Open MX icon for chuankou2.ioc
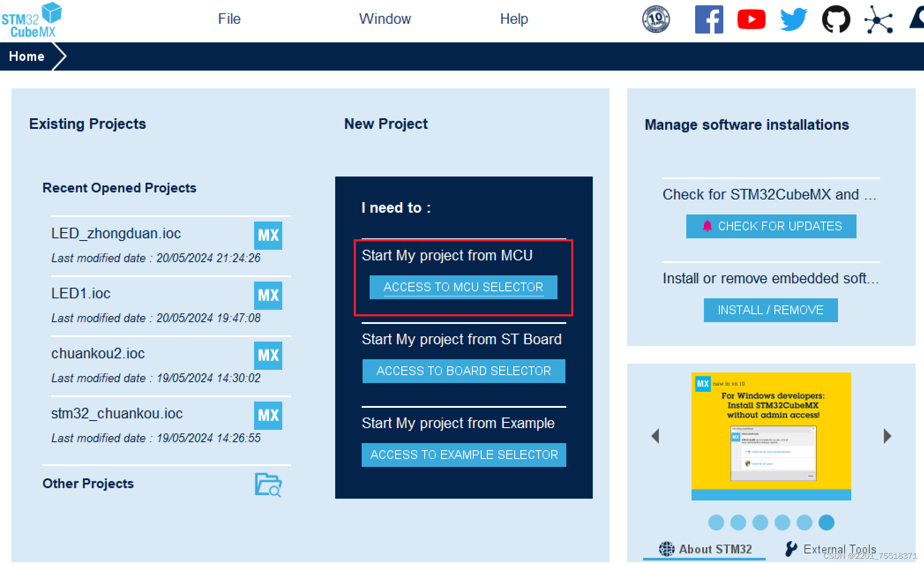Viewport: 924px width, 564px height. [x=268, y=356]
